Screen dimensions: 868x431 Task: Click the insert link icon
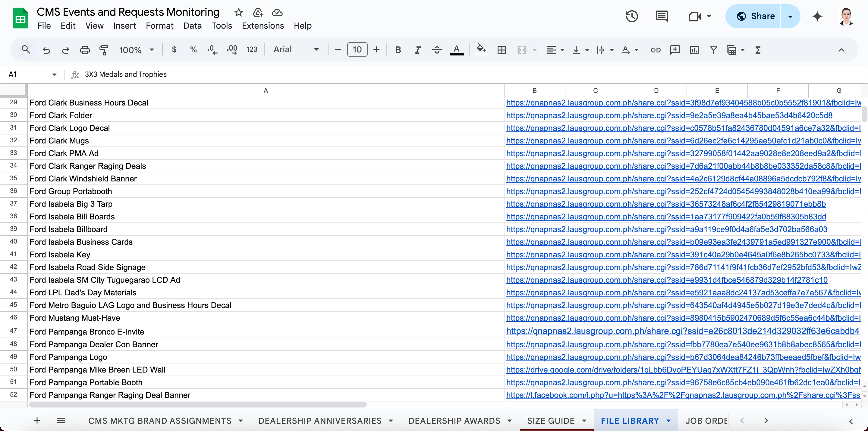656,50
